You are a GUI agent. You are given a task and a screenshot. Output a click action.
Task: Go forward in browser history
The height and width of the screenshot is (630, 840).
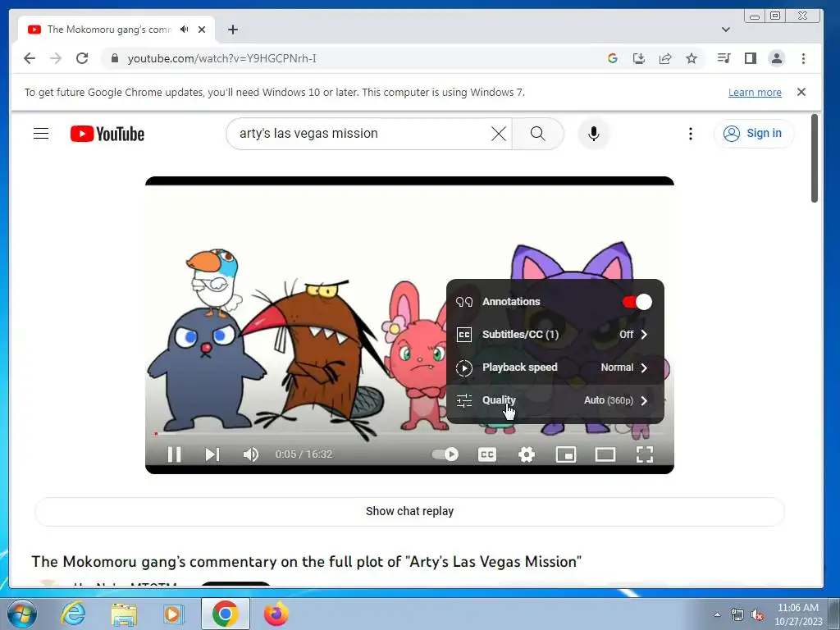(x=56, y=58)
